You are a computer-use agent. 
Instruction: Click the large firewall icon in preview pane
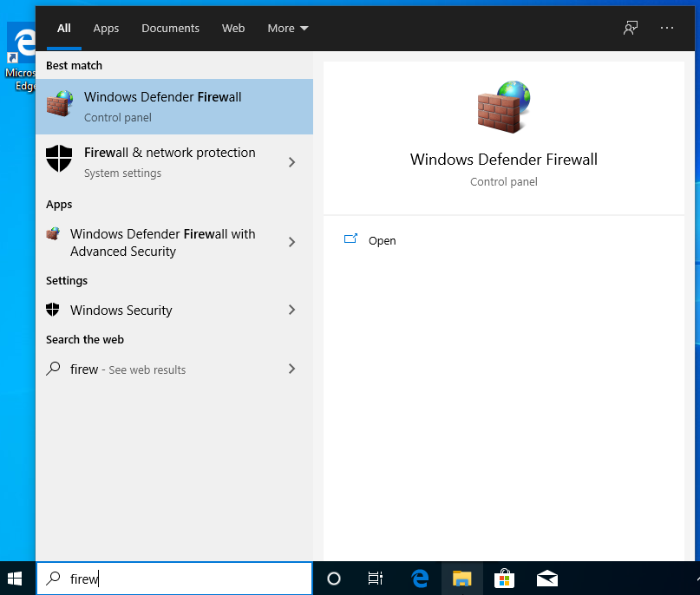[x=504, y=107]
